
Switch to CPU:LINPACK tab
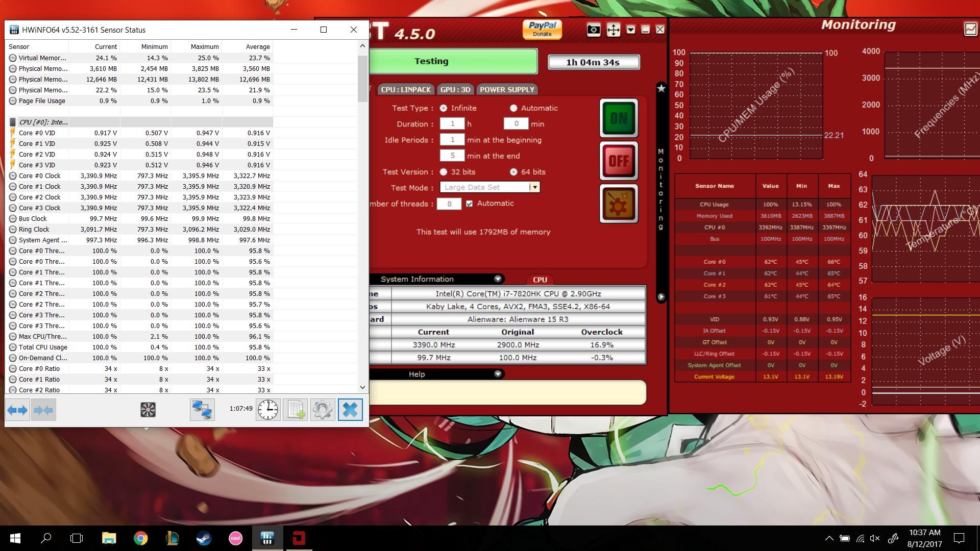(x=406, y=89)
